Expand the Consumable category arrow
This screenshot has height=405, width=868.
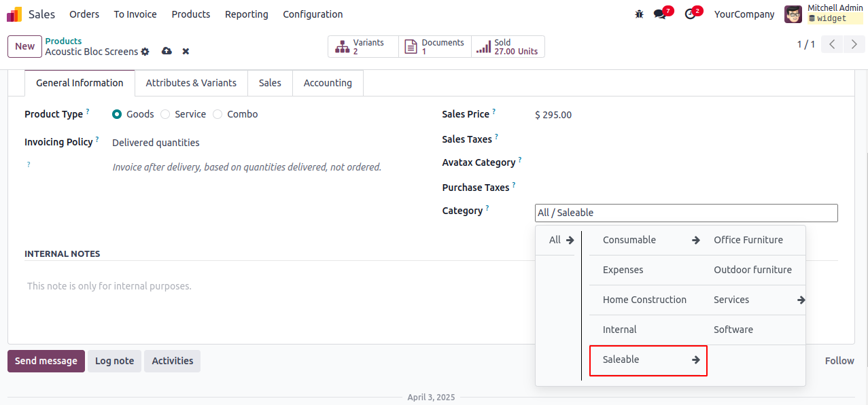[696, 240]
